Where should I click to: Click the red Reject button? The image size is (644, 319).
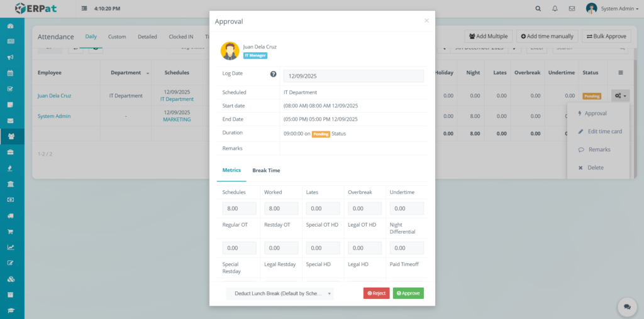pyautogui.click(x=376, y=293)
